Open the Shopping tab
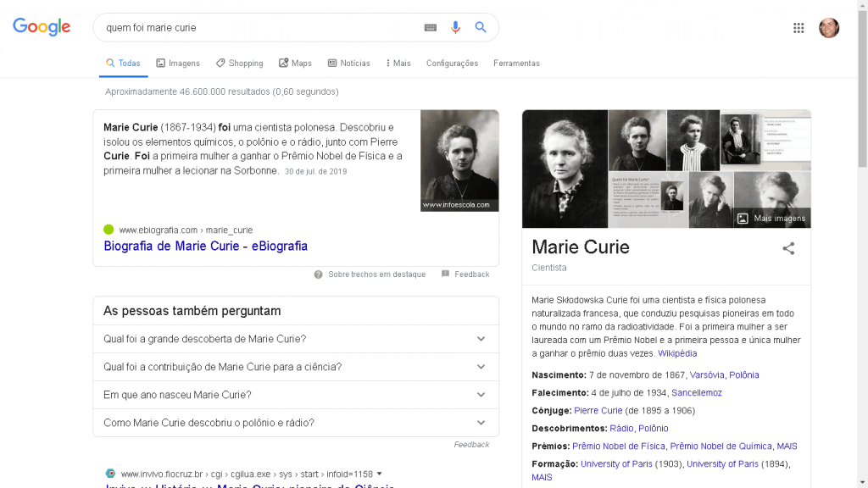The height and width of the screenshot is (488, 868). point(240,63)
